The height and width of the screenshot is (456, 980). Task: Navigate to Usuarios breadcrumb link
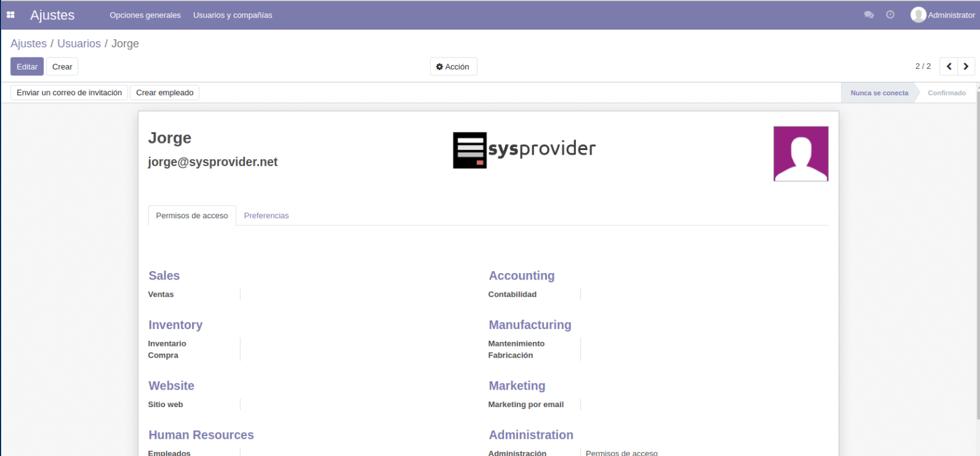coord(79,44)
